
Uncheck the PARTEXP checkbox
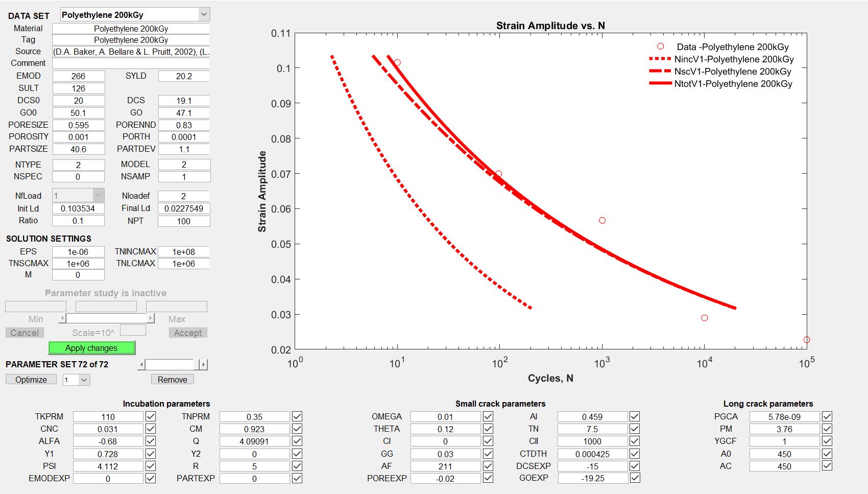coord(297,478)
